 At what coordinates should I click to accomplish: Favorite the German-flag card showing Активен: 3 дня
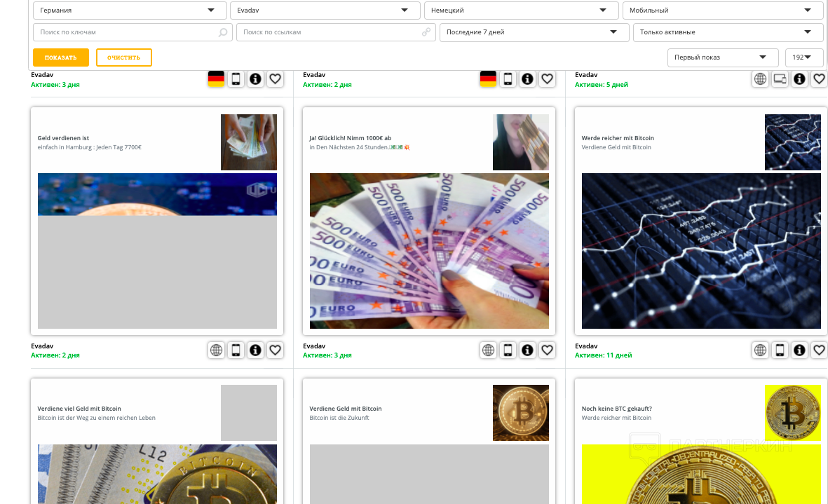click(x=275, y=79)
